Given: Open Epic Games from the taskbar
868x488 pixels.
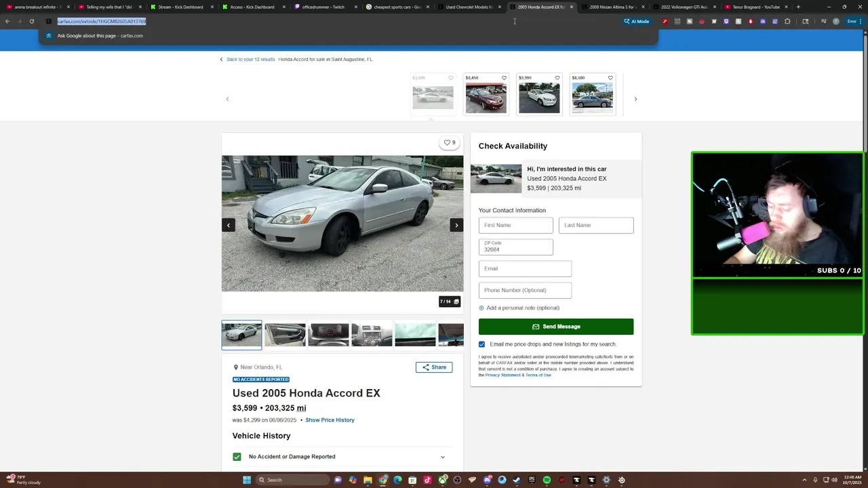Looking at the screenshot, I should coord(532,480).
